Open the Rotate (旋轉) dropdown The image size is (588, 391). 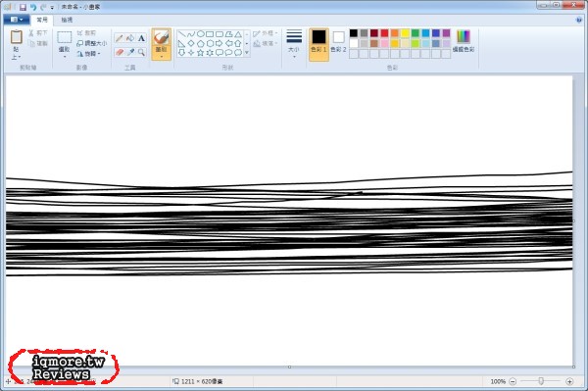point(88,54)
